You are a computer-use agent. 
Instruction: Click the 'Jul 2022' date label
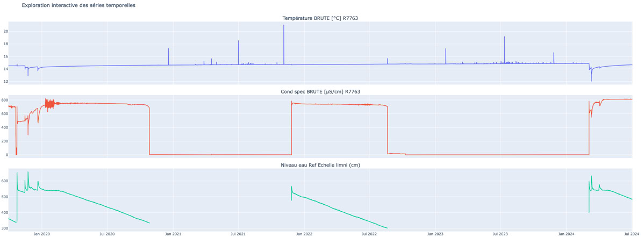tap(369, 234)
